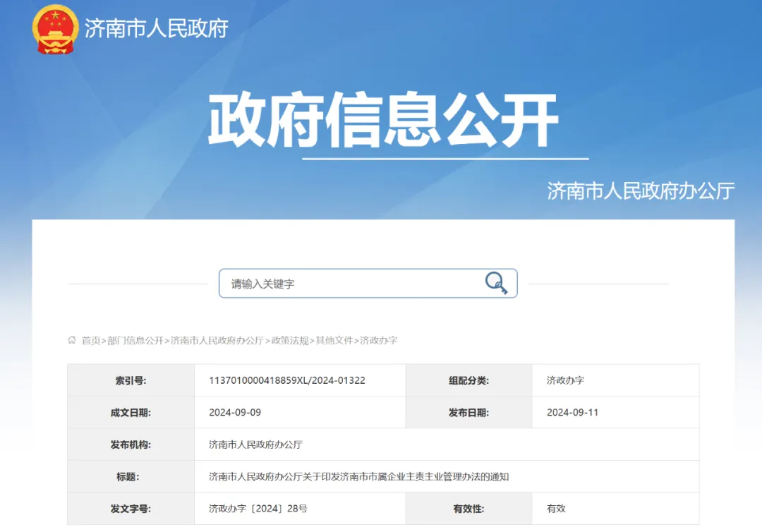Image resolution: width=762 pixels, height=532 pixels.
Task: Click the 政府信息公开 banner heading
Action: pos(383,120)
